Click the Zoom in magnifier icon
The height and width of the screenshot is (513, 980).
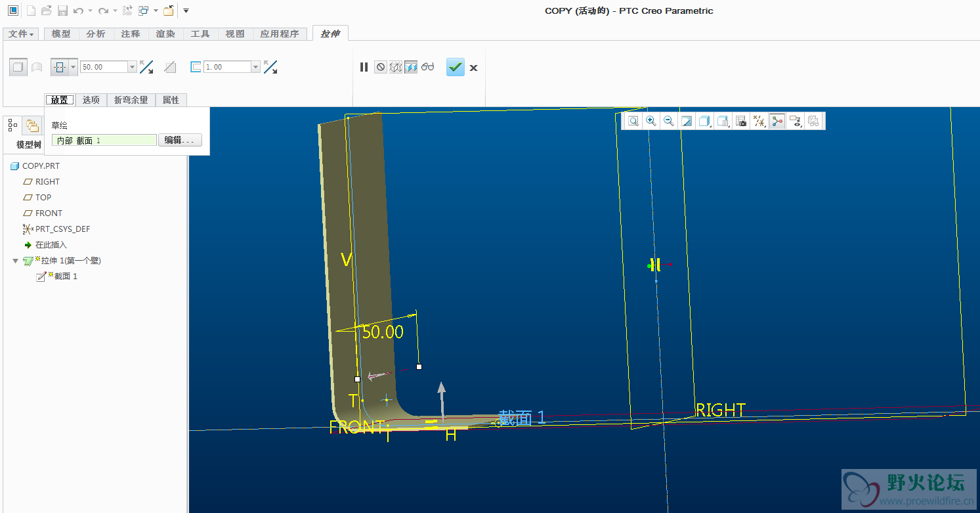651,121
